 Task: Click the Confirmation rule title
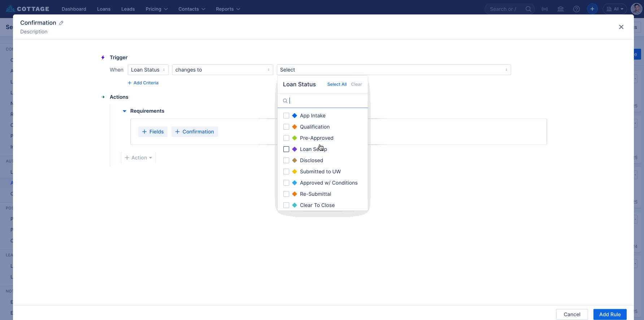coord(38,23)
